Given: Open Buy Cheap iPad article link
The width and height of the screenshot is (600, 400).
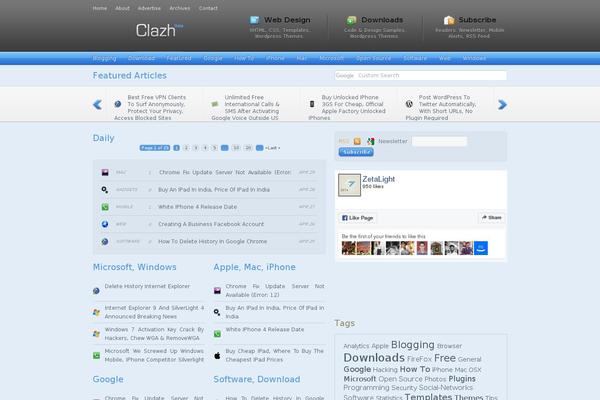Looking at the screenshot, I should (275, 355).
